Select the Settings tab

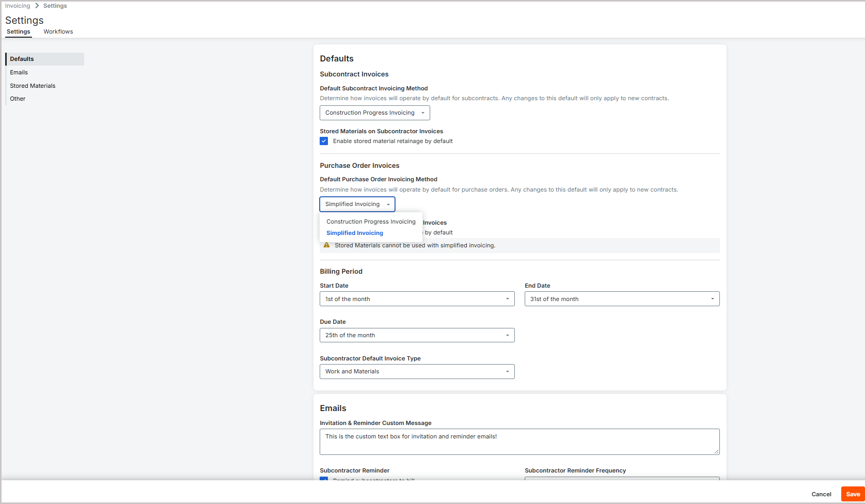click(19, 31)
